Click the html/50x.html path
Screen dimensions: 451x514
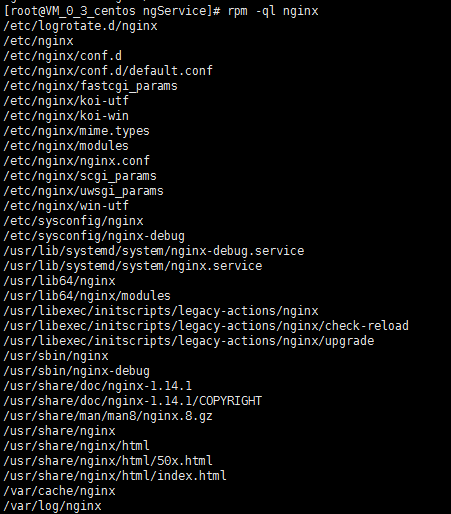click(108, 461)
